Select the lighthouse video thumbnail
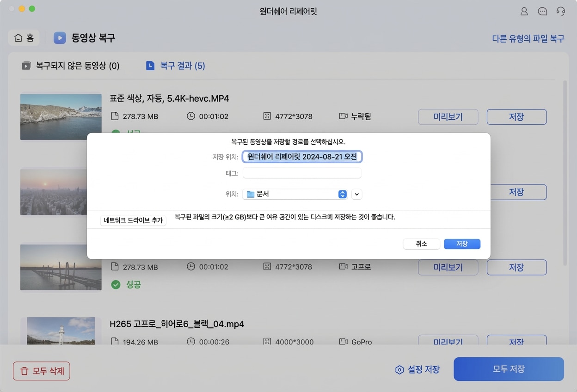The height and width of the screenshot is (392, 577). click(61, 331)
